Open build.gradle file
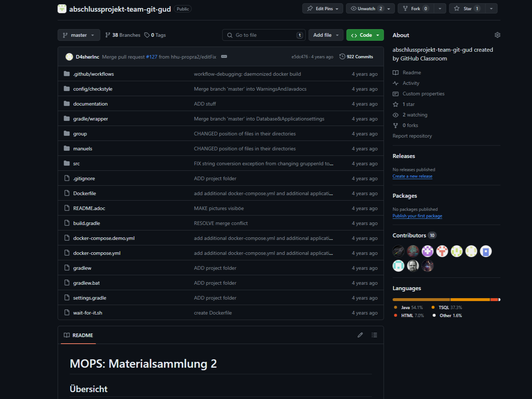Screen dimensions: 532x399 86,223
